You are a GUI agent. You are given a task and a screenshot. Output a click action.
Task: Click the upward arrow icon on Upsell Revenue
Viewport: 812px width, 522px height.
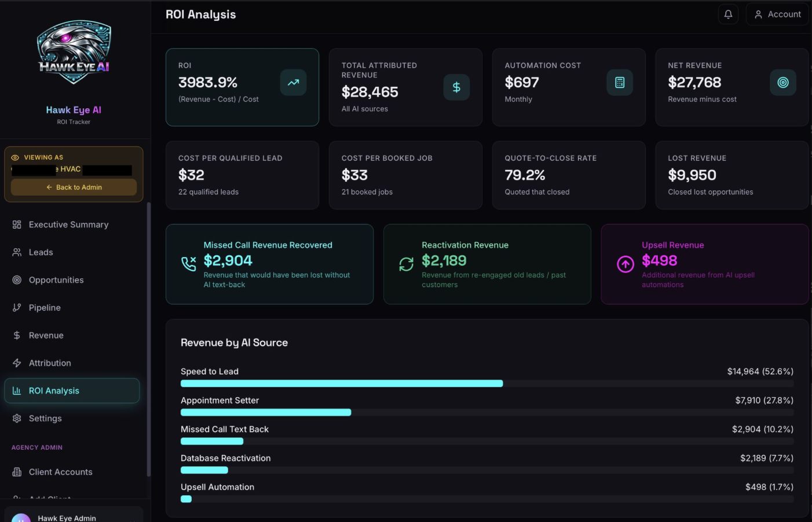(x=625, y=264)
